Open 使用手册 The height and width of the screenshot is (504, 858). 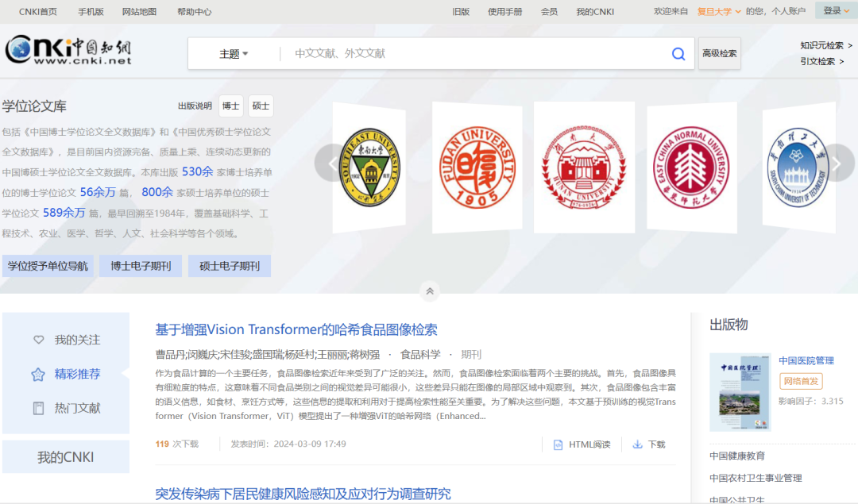tap(505, 11)
